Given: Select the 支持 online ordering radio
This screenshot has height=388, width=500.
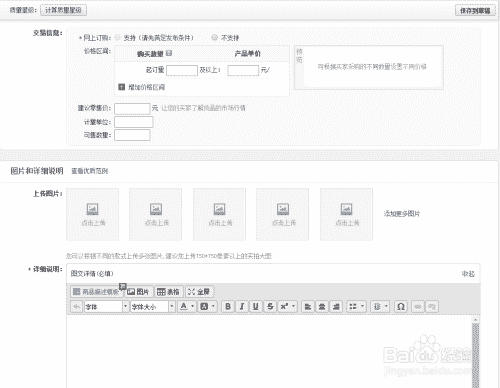Looking at the screenshot, I should click(117, 37).
